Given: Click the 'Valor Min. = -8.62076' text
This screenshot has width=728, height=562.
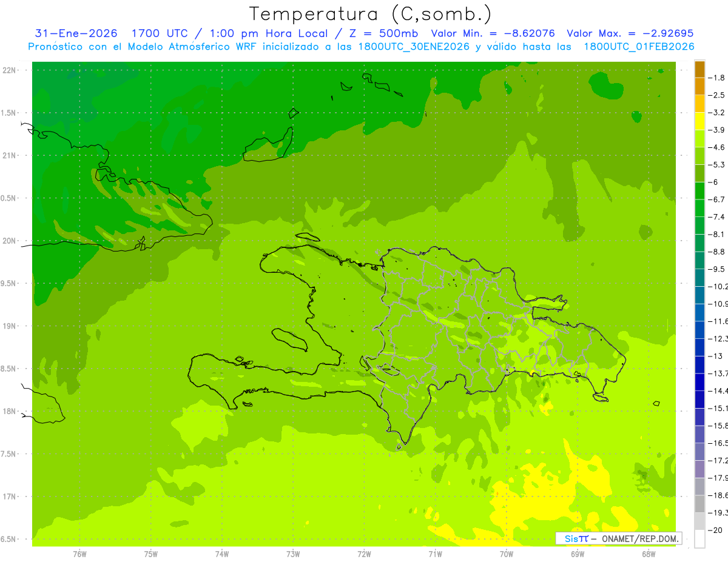Looking at the screenshot, I should pos(494,33).
